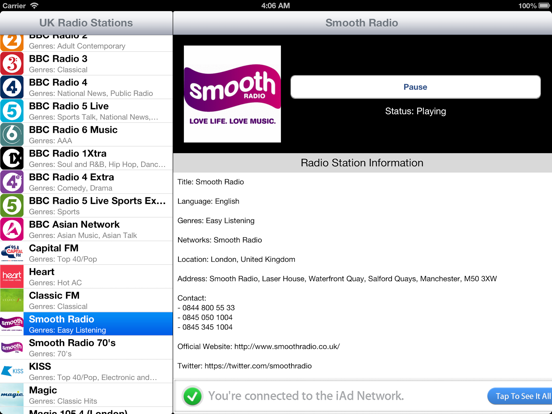Image resolution: width=552 pixels, height=414 pixels.
Task: Tap the Tap To See It All button
Action: point(520,396)
